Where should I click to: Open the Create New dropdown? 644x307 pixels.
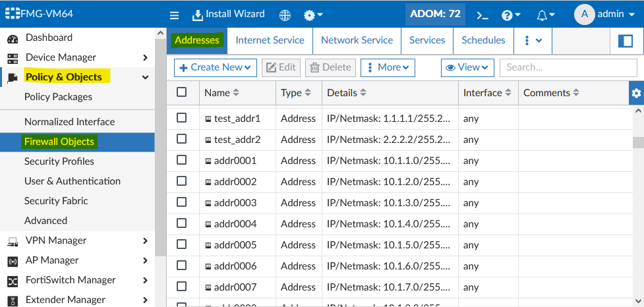[216, 68]
